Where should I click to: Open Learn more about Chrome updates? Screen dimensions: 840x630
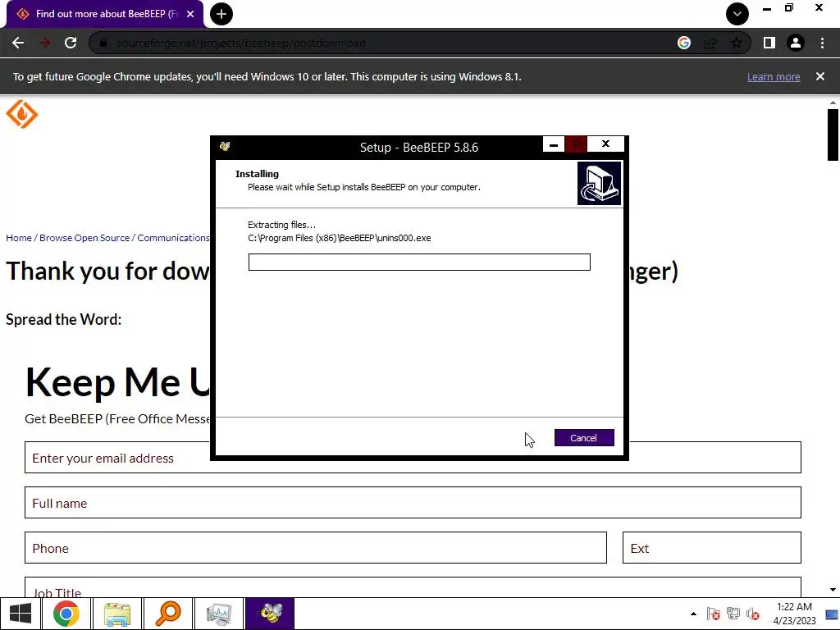point(774,76)
